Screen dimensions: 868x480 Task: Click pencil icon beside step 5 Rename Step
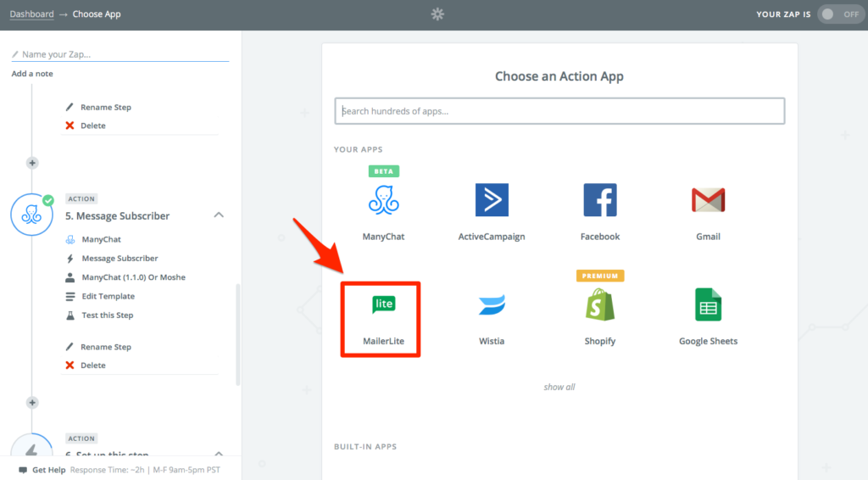click(x=70, y=347)
